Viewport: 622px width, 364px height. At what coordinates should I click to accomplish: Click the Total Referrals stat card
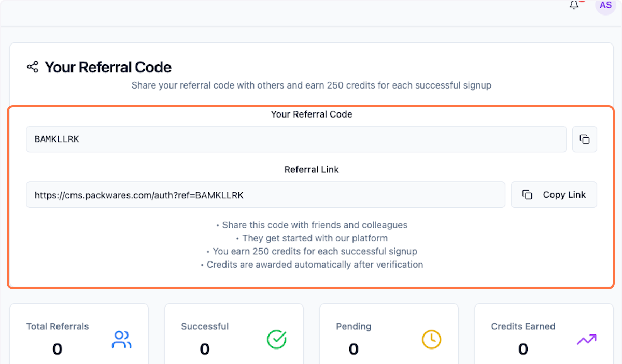pyautogui.click(x=79, y=337)
